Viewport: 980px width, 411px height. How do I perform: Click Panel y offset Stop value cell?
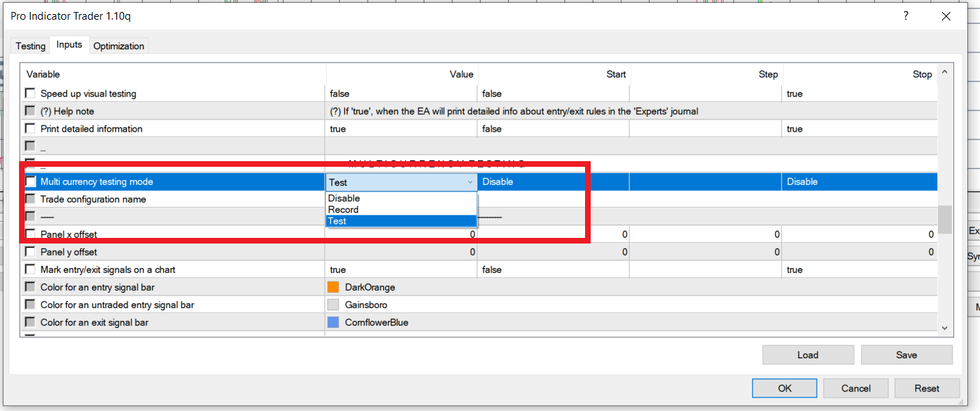click(860, 252)
